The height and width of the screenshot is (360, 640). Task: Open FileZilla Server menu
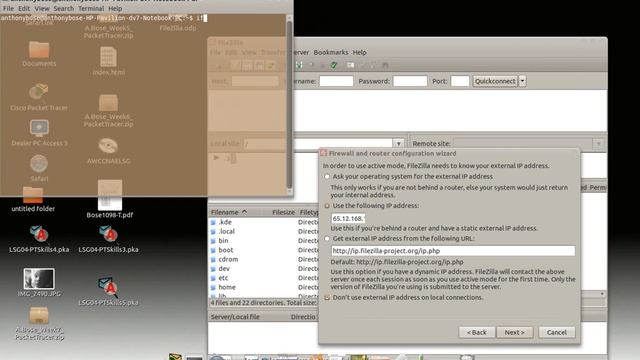pyautogui.click(x=300, y=52)
